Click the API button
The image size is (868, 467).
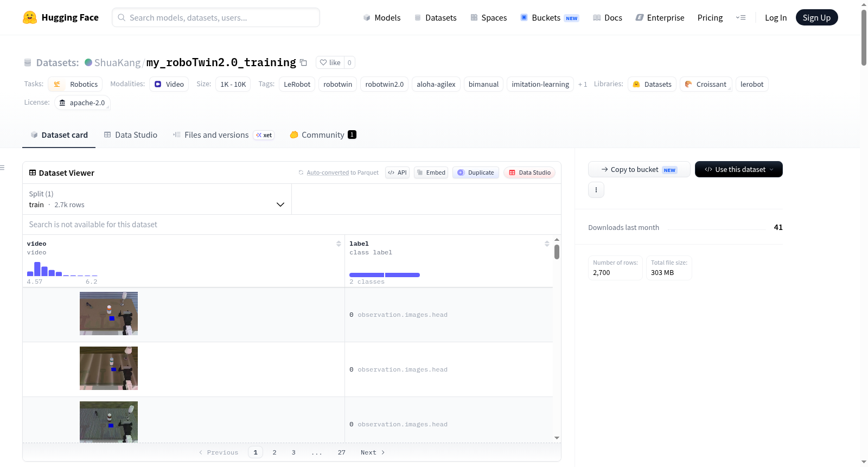[x=397, y=172]
